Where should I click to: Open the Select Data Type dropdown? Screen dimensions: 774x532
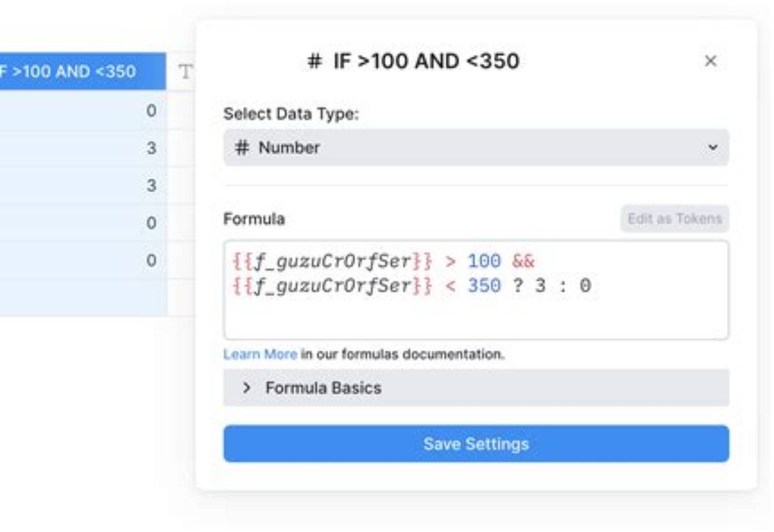[476, 148]
